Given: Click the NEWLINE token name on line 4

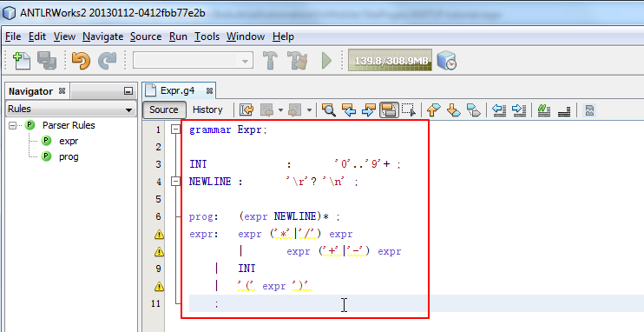Looking at the screenshot, I should 210,182.
